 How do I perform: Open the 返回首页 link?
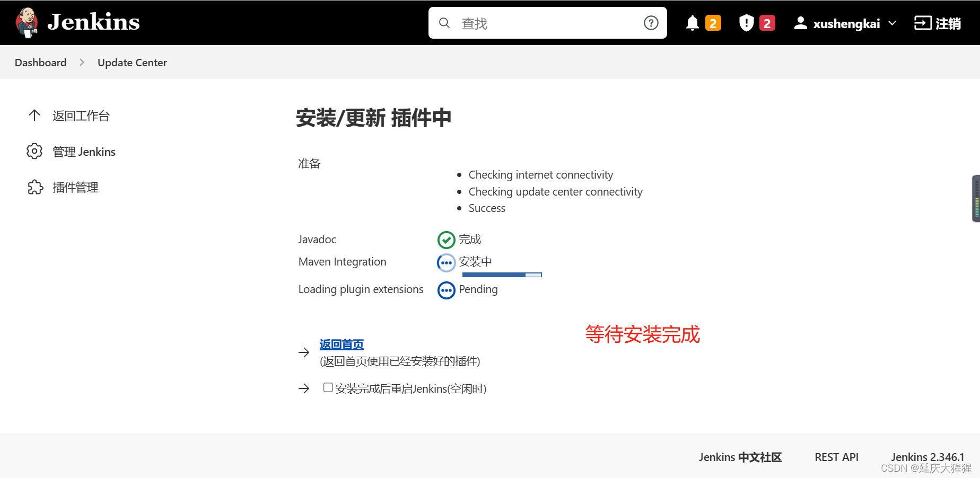click(340, 344)
